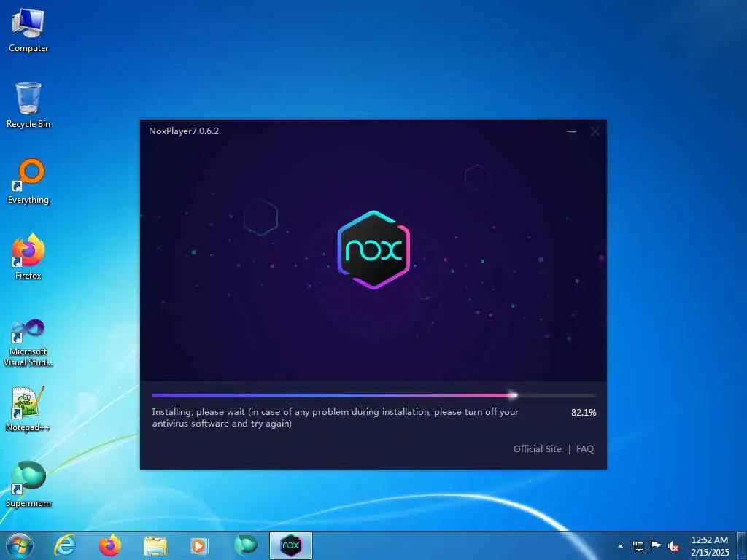The image size is (747, 560).
Task: Close the NoxPlayer installer window
Action: pos(595,131)
